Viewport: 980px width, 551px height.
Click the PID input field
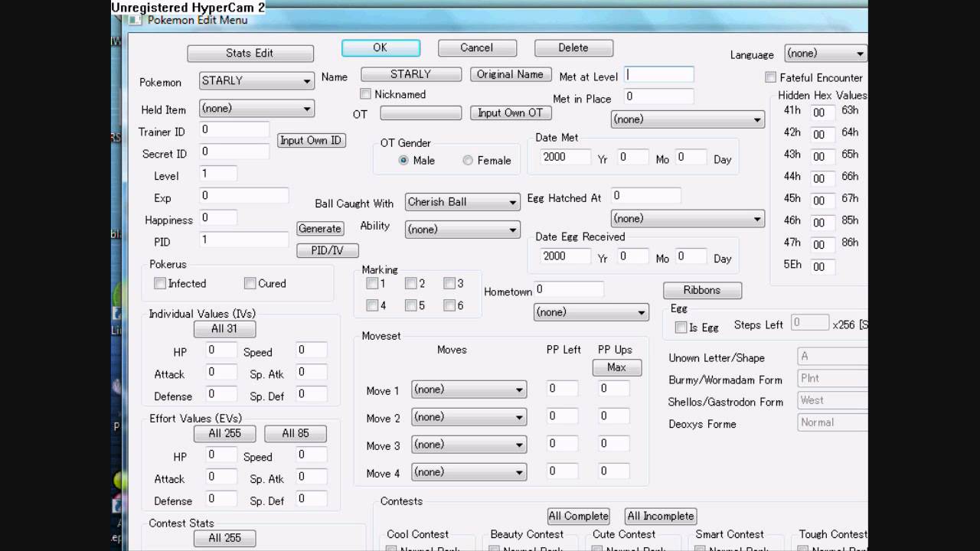[243, 240]
